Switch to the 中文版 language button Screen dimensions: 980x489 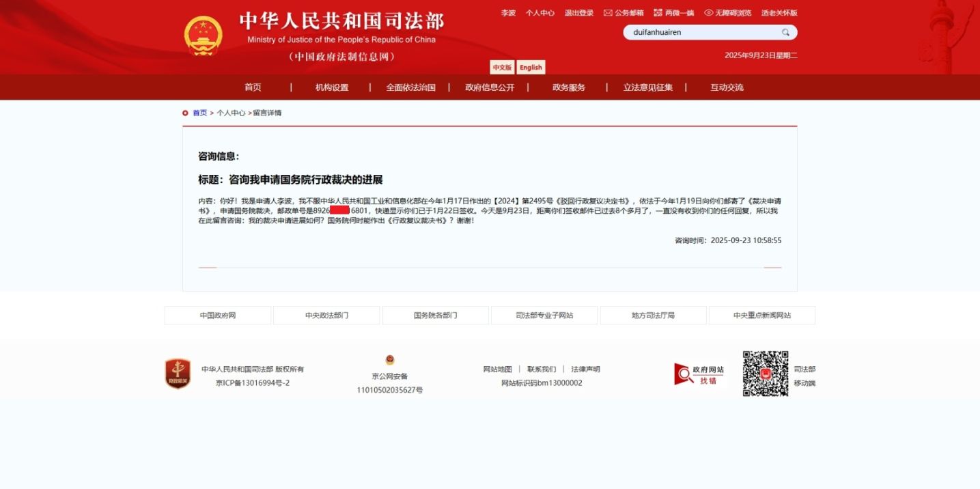click(x=502, y=68)
